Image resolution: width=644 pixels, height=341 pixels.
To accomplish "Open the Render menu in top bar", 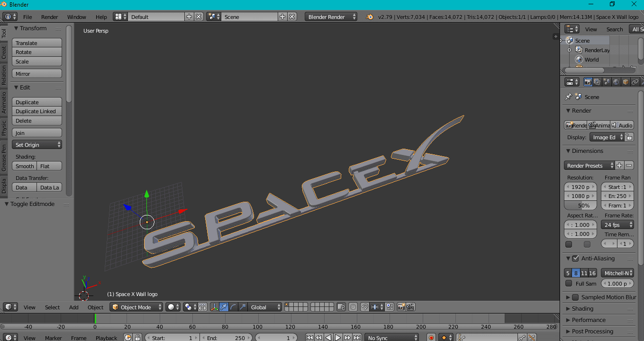I will (x=49, y=17).
